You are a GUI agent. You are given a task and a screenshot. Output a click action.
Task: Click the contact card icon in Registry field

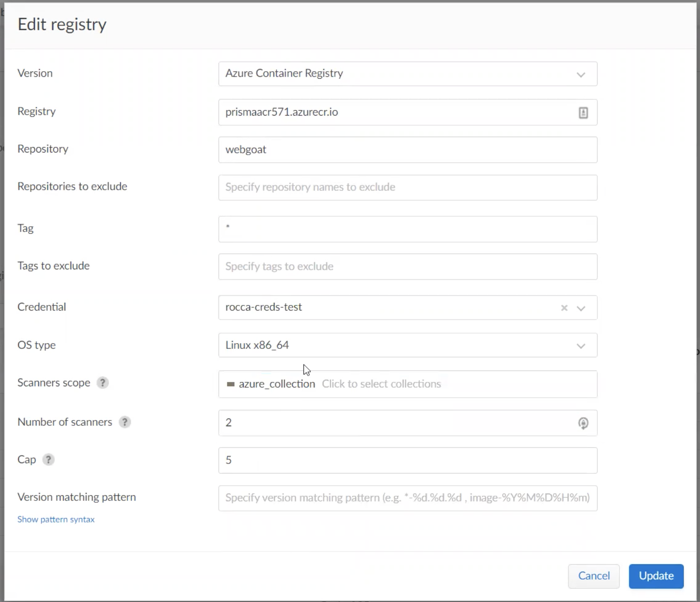coord(583,113)
